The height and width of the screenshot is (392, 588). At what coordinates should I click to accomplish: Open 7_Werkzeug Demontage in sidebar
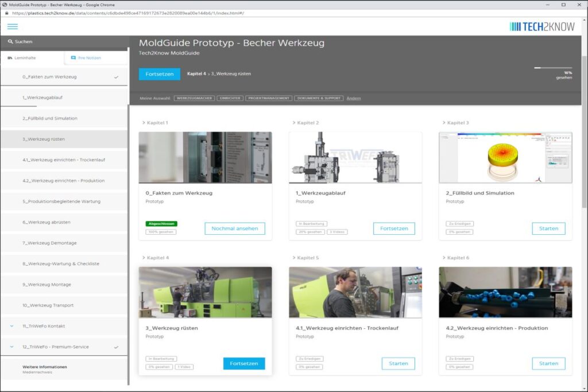64,243
